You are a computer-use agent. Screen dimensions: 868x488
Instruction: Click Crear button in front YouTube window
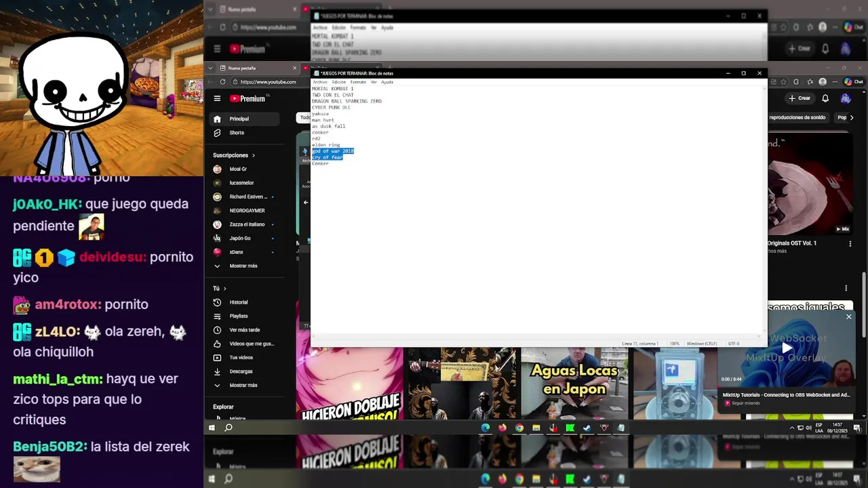[x=800, y=98]
